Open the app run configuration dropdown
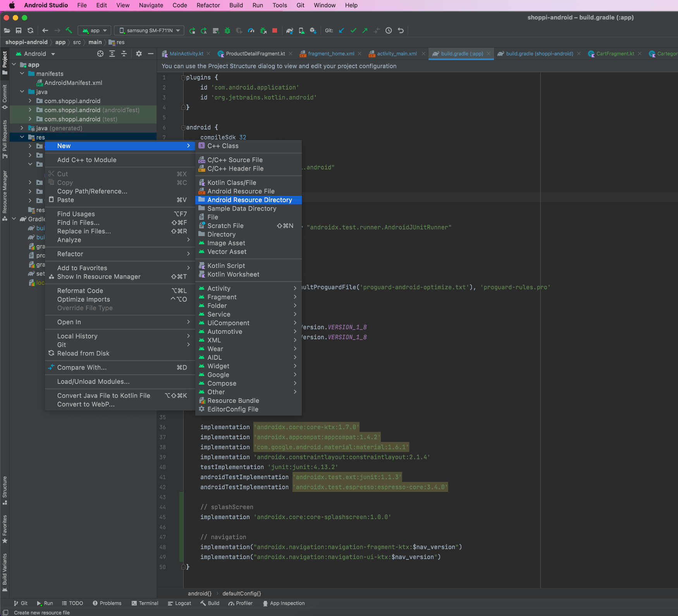 pos(95,31)
